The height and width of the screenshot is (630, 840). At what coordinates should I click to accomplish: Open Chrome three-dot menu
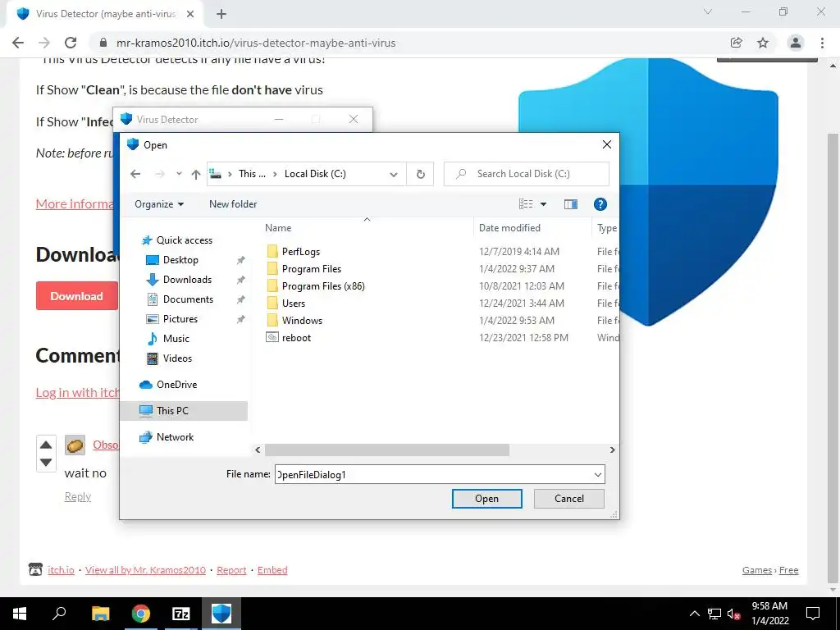pyautogui.click(x=822, y=43)
